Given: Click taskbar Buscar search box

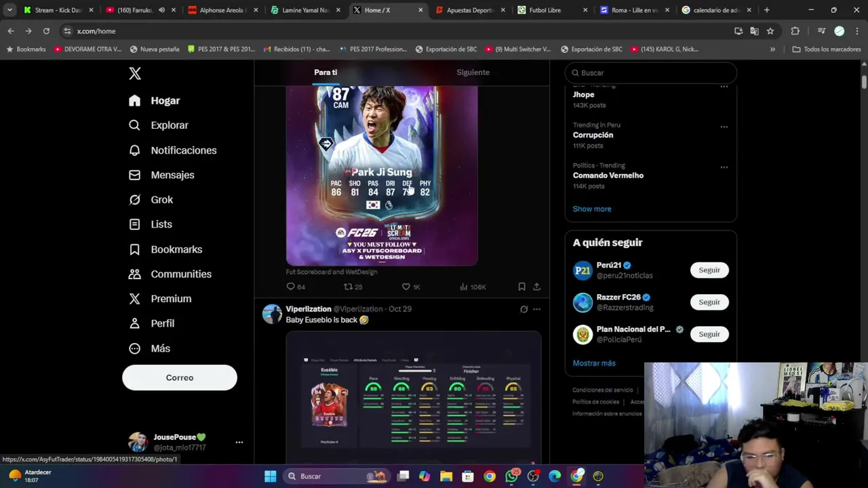Looking at the screenshot, I should pyautogui.click(x=336, y=476).
